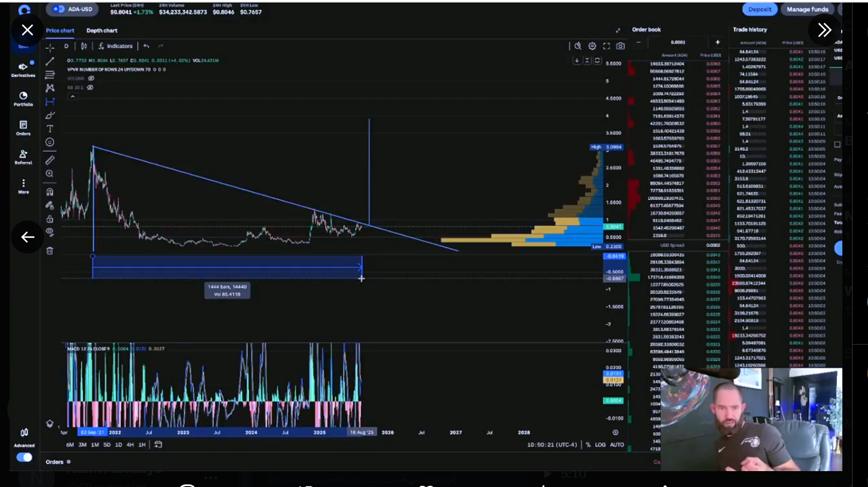Open the chart settings gear icon

(592, 46)
